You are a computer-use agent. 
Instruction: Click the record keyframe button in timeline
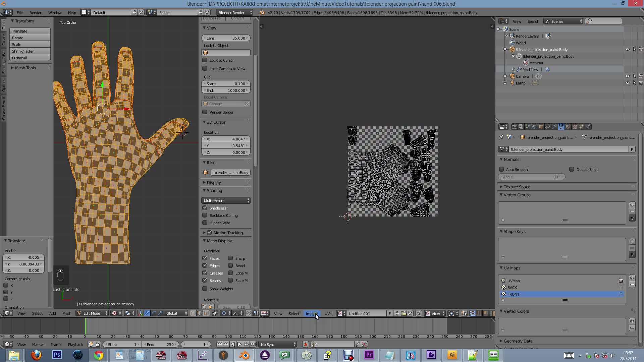click(x=305, y=345)
